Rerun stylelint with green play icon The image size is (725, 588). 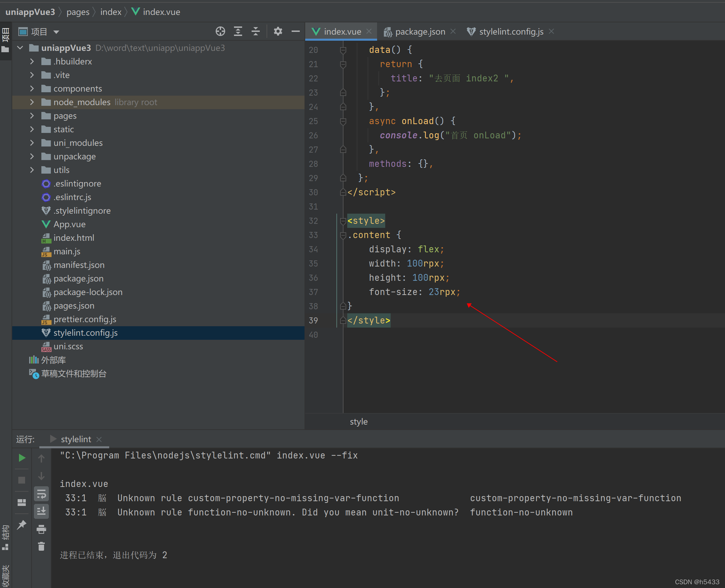click(x=22, y=458)
